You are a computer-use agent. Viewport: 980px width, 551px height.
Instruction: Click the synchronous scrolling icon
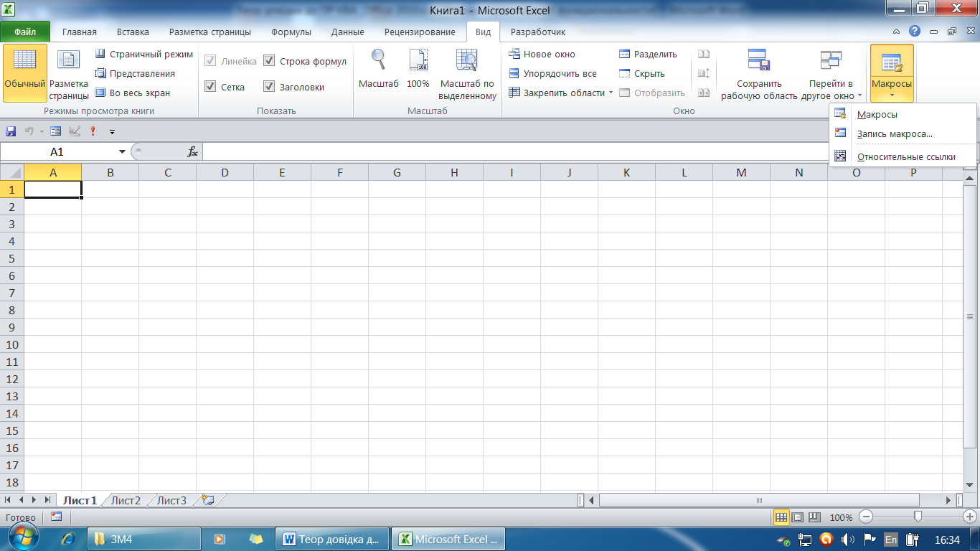(704, 73)
